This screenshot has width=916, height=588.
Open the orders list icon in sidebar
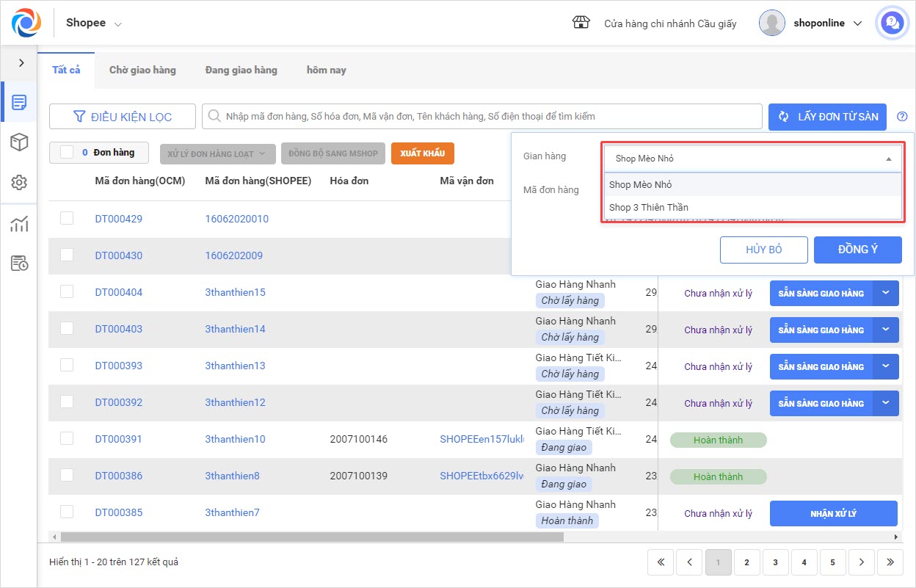pos(19,102)
